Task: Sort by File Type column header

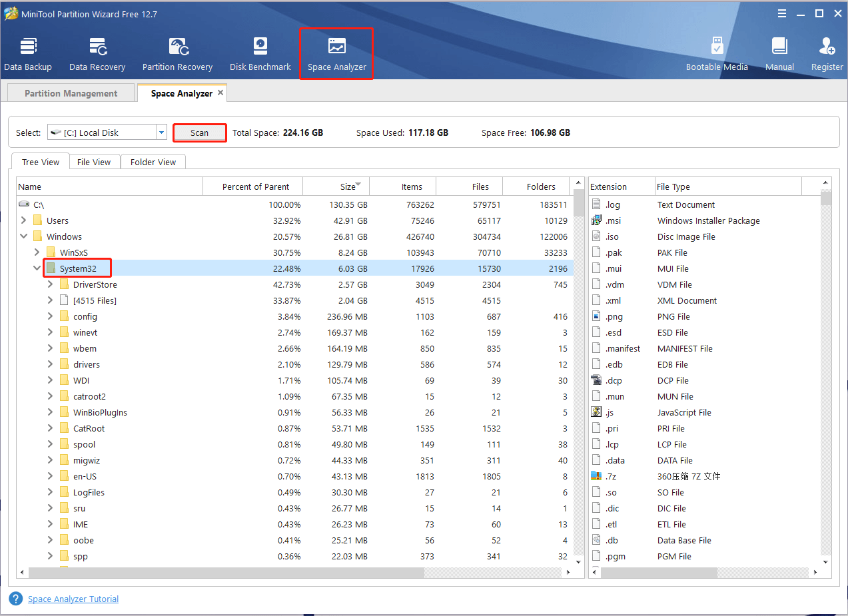Action: coord(727,186)
